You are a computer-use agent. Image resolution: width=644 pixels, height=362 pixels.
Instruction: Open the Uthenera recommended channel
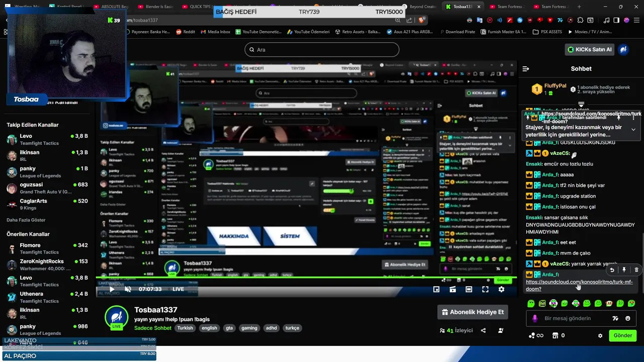tap(47, 297)
